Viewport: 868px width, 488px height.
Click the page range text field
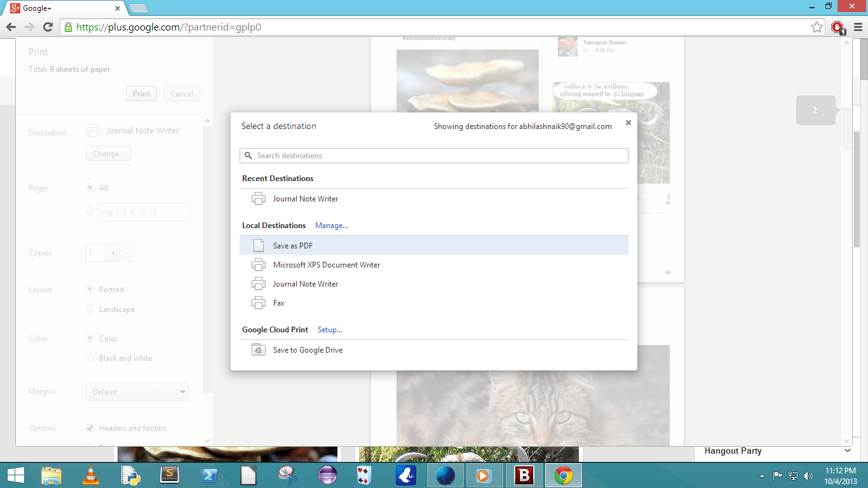(x=144, y=212)
